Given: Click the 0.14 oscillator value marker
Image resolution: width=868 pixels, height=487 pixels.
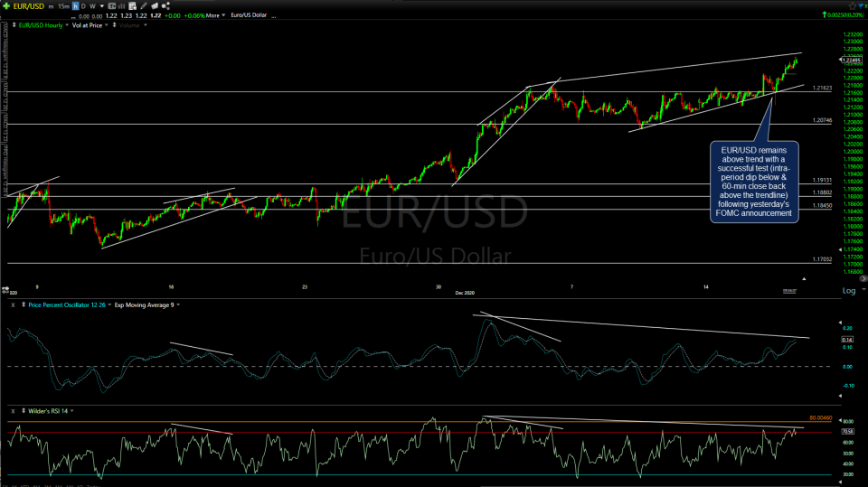Looking at the screenshot, I should (847, 340).
